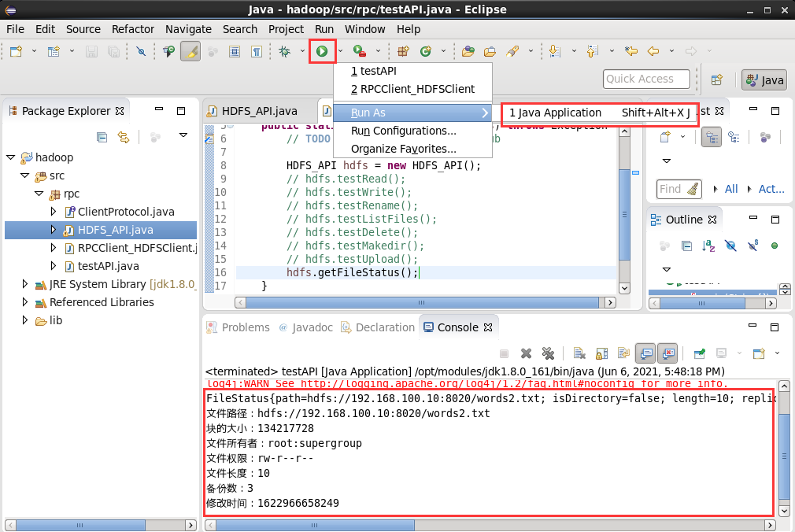This screenshot has height=532, width=795.
Task: Click Remove Launch icon in Console
Action: (527, 353)
